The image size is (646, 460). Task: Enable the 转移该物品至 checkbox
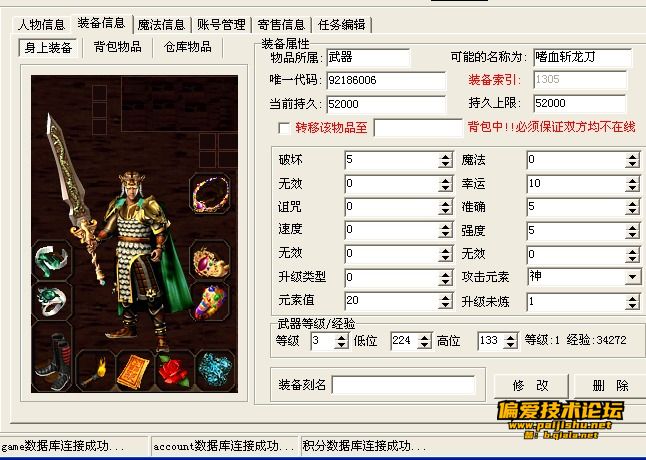tap(284, 128)
